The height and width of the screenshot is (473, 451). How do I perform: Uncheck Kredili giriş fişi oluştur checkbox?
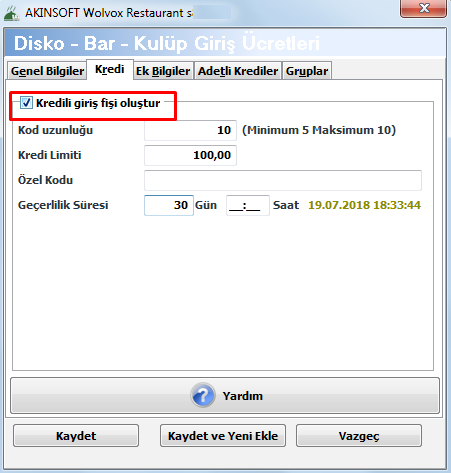26,103
